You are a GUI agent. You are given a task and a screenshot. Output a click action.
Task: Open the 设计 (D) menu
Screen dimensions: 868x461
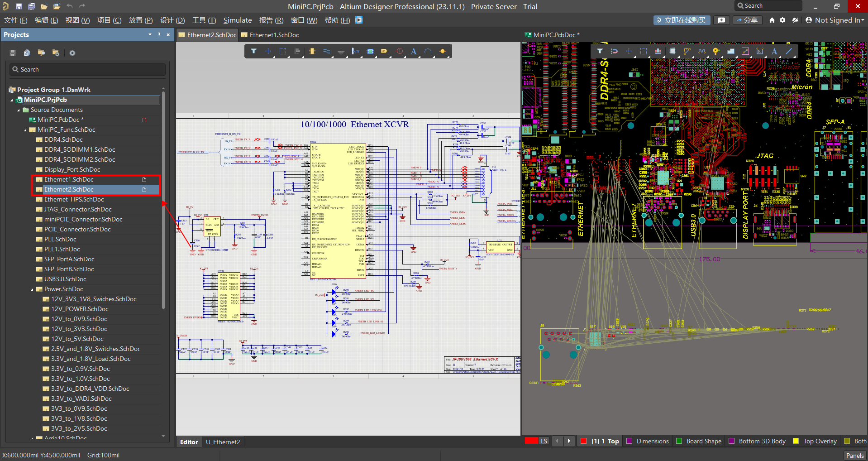(x=172, y=20)
